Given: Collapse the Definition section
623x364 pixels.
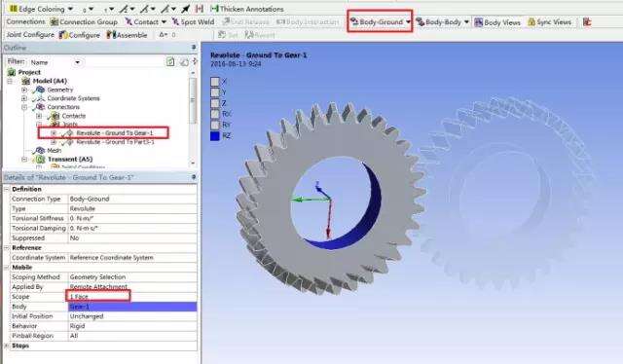Looking at the screenshot, I should tap(7, 189).
